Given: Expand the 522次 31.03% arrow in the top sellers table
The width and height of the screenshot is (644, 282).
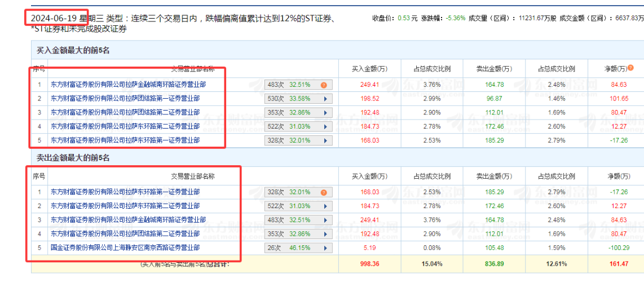Looking at the screenshot, I should 325,206.
